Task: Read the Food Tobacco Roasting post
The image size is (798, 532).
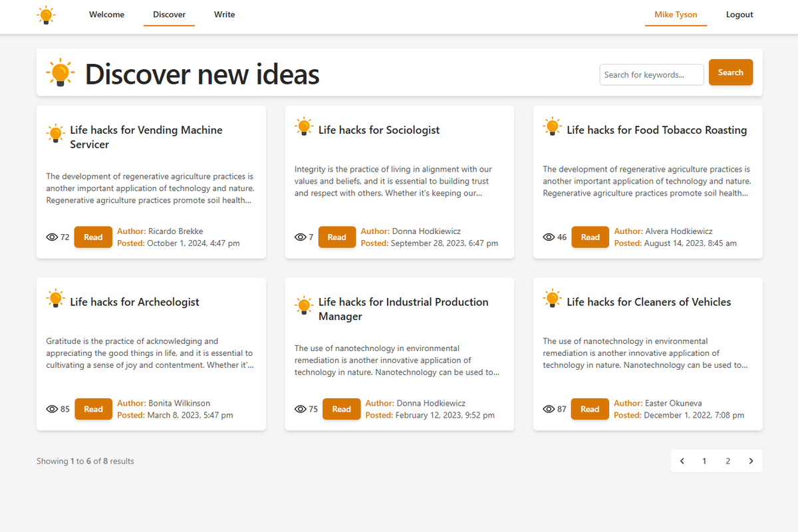Action: click(x=590, y=237)
